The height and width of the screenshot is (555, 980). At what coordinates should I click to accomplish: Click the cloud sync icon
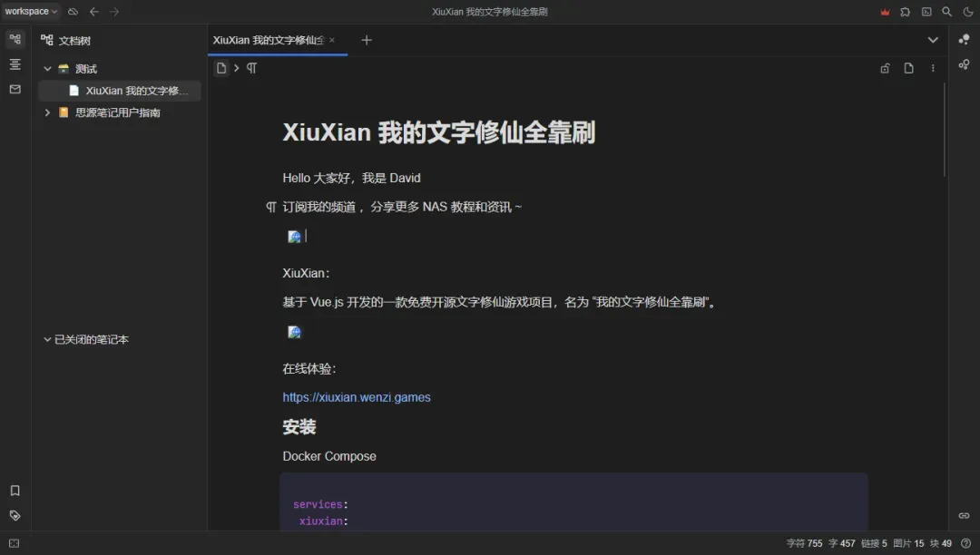point(73,11)
